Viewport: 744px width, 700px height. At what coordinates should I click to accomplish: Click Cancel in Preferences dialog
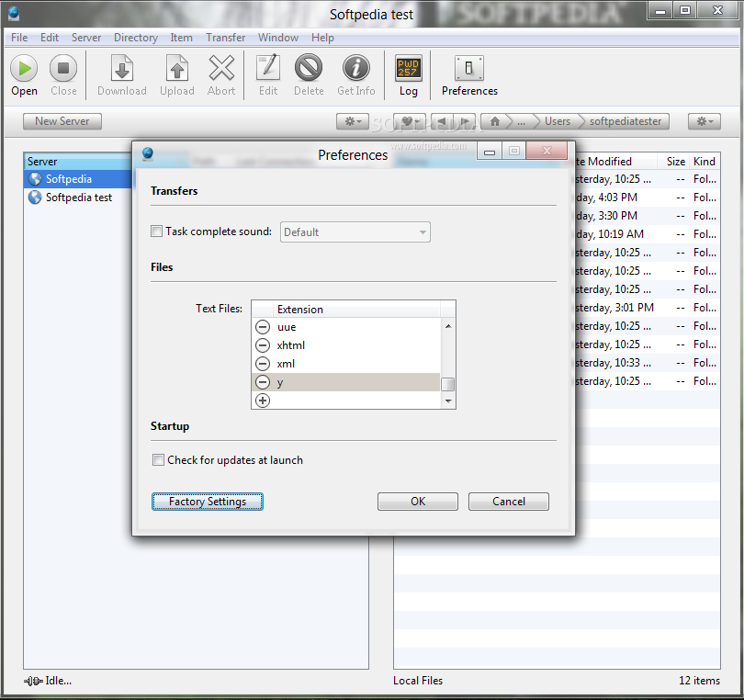(509, 502)
